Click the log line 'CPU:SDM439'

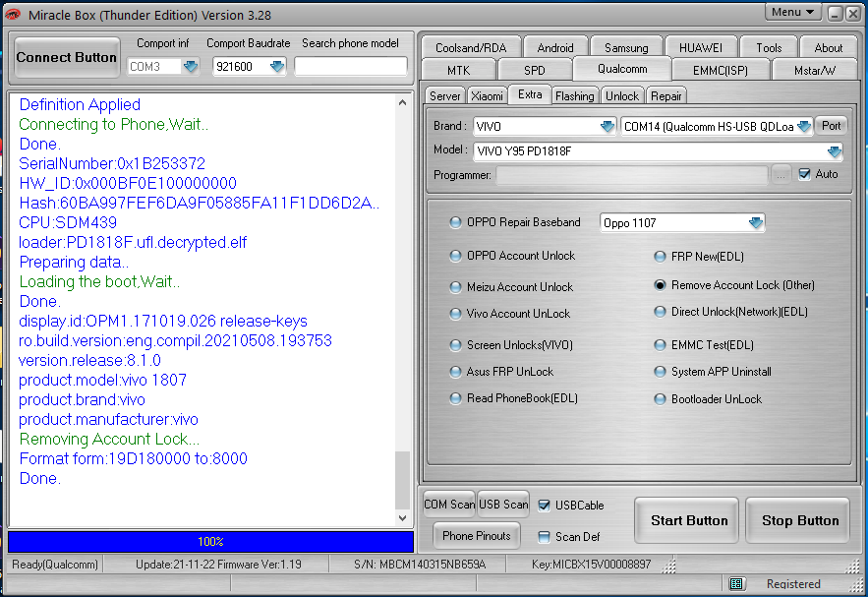pyautogui.click(x=68, y=222)
